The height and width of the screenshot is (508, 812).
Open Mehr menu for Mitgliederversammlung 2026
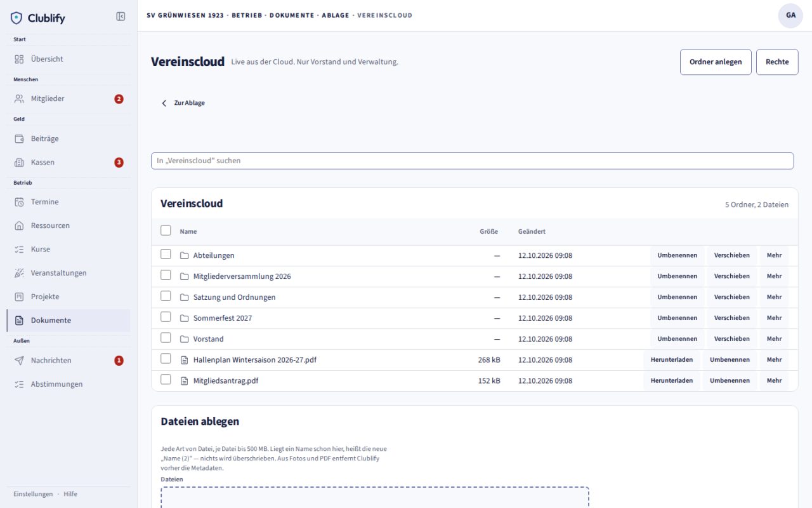coord(774,276)
